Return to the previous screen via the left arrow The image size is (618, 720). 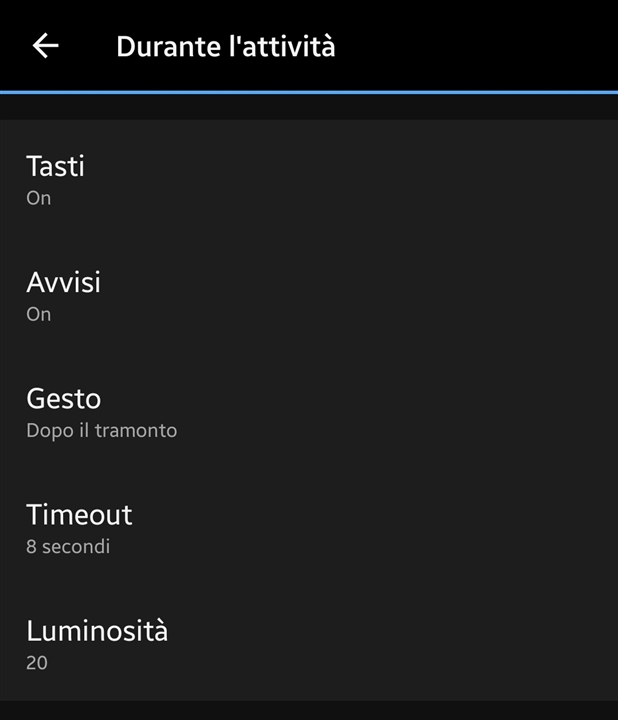tap(45, 45)
